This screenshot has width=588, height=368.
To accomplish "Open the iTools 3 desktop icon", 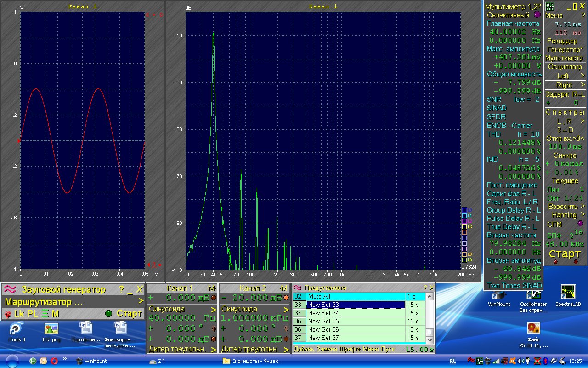I will pos(17,332).
